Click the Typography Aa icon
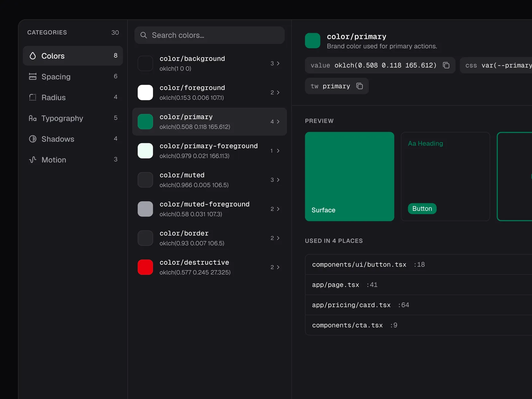 (33, 118)
